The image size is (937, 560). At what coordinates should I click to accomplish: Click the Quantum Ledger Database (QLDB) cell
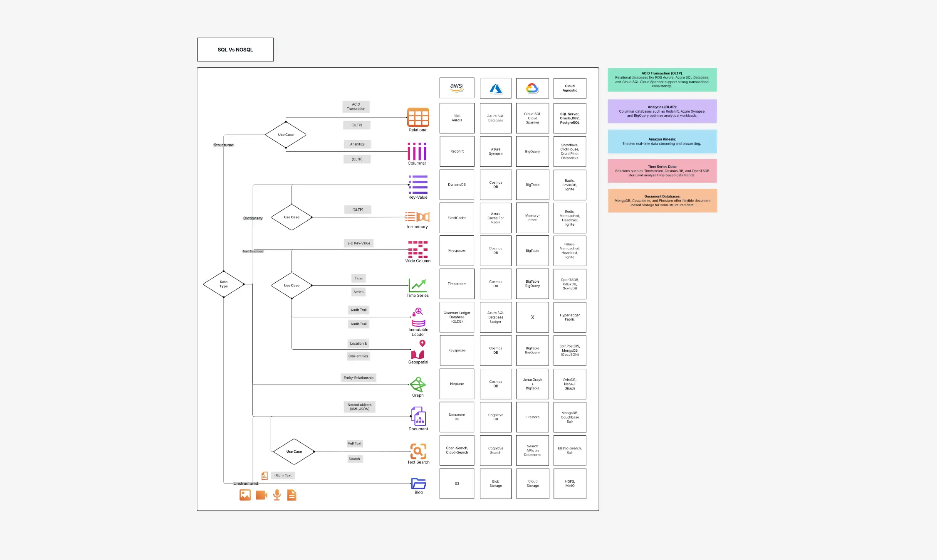pyautogui.click(x=457, y=317)
